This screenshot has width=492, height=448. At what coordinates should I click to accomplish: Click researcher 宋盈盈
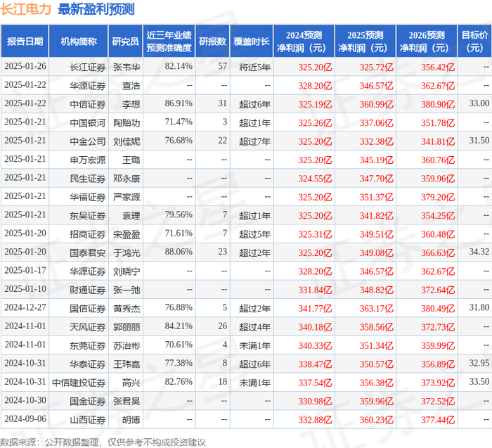[127, 234]
